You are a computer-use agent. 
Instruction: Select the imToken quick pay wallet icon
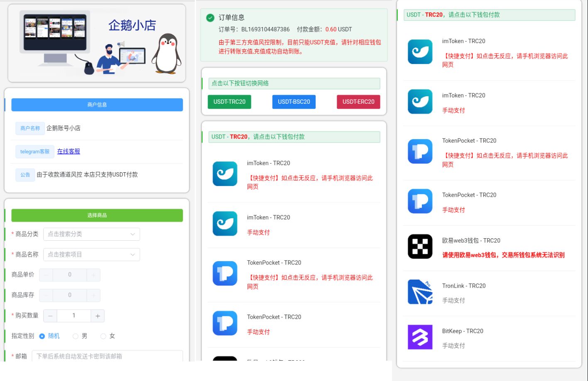pyautogui.click(x=420, y=51)
